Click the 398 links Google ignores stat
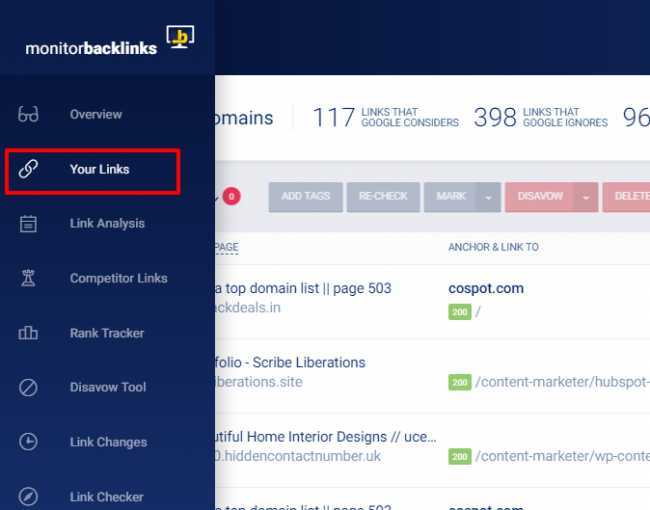Screen dimensions: 650x510 pos(541,117)
